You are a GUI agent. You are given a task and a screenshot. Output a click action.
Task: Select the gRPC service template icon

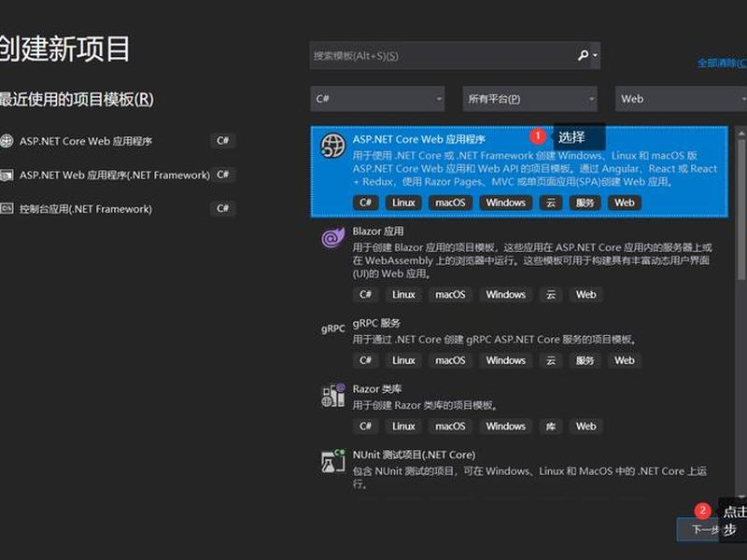(x=332, y=329)
